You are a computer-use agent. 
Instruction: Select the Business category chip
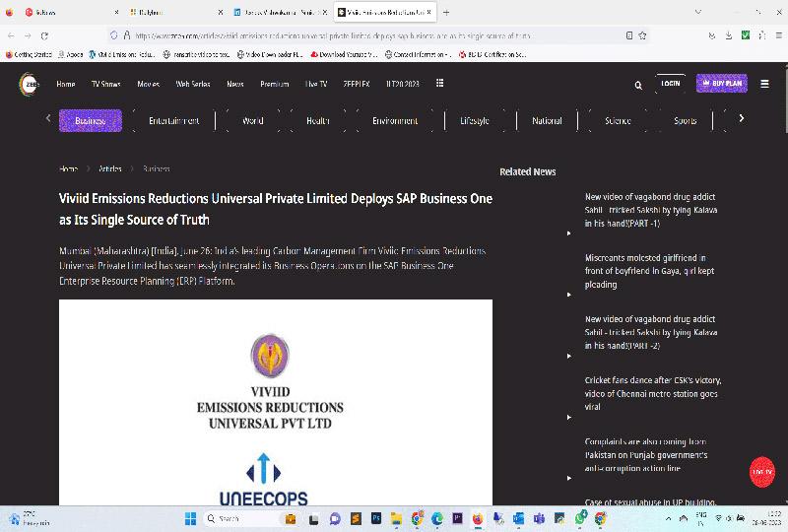click(91, 120)
